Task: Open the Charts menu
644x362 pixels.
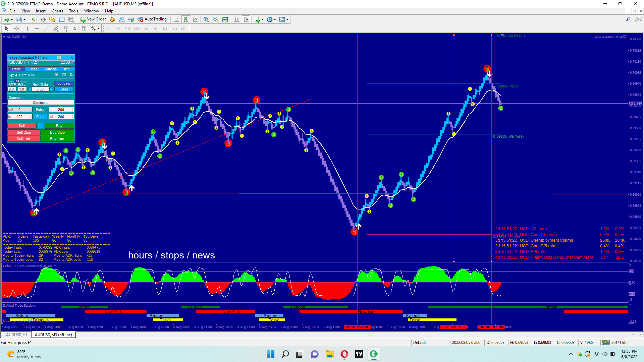Action: 57,11
